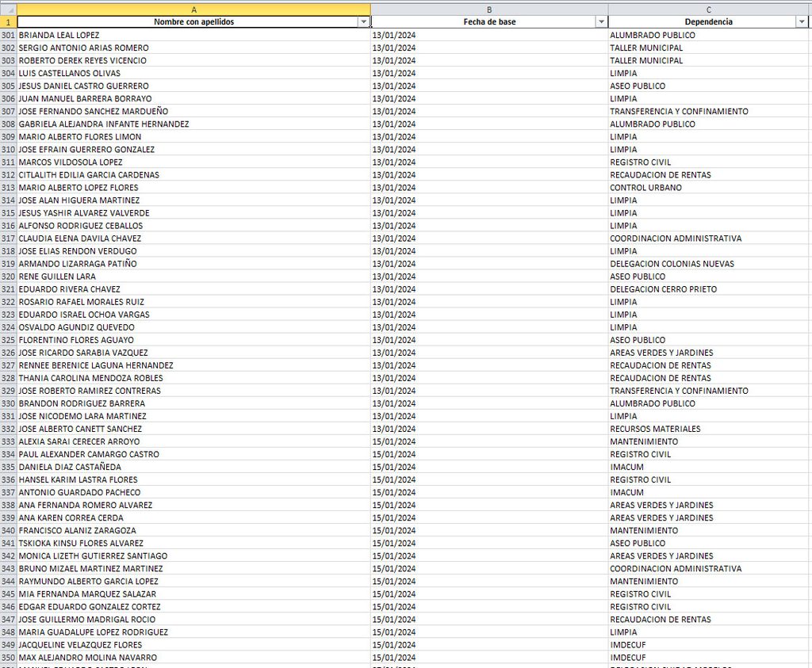This screenshot has height=668, width=812.
Task: Select the 'CONTROL URBANO' dependency cell
Action: 708,187
